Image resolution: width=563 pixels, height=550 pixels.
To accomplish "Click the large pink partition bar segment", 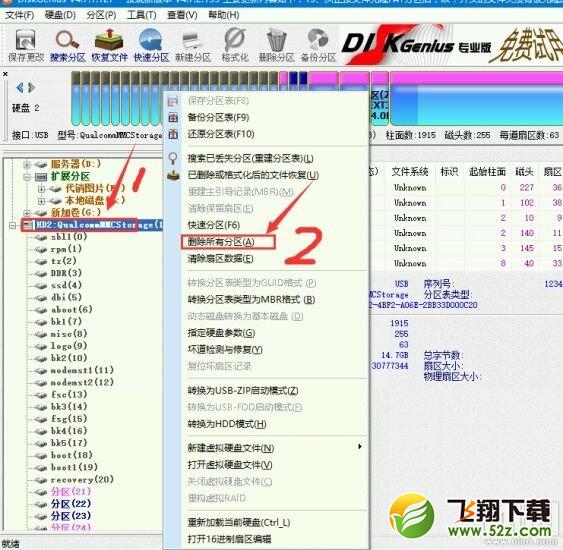I will (x=477, y=78).
